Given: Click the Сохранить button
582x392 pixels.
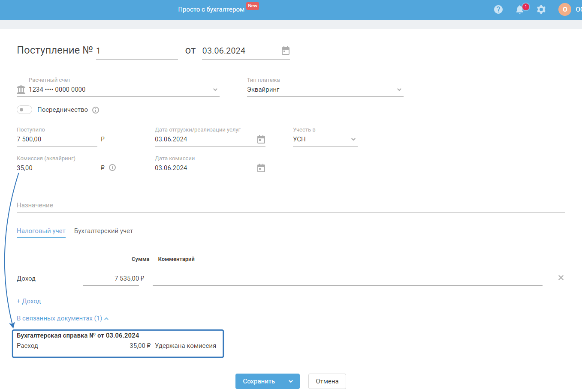Looking at the screenshot, I should tap(259, 381).
